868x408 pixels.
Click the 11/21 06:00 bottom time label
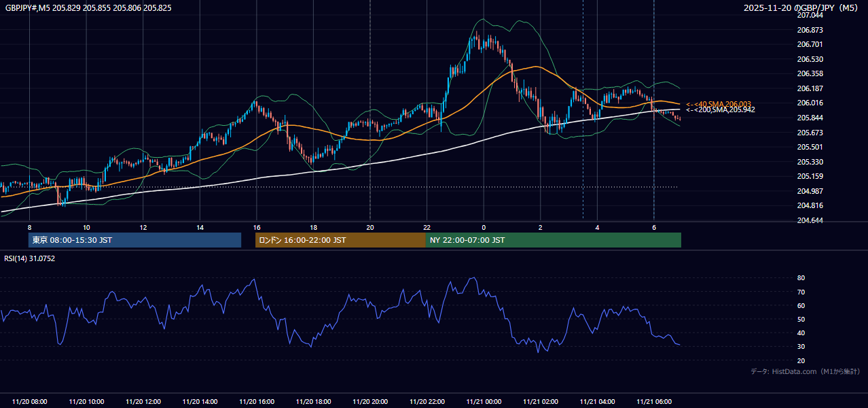[x=653, y=402]
